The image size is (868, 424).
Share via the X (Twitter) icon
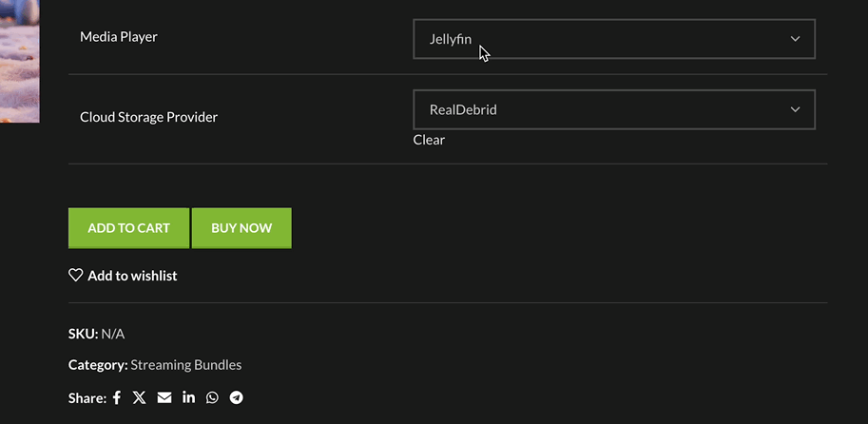tap(140, 397)
